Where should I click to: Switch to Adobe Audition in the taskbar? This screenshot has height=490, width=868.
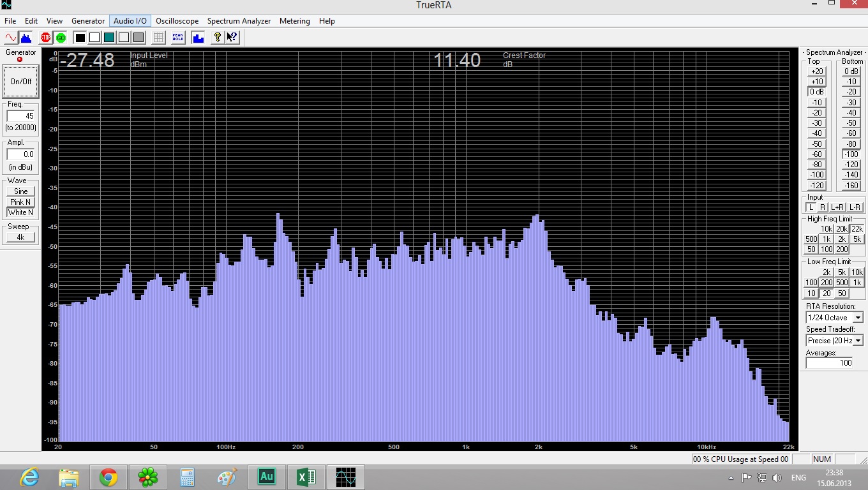[267, 477]
